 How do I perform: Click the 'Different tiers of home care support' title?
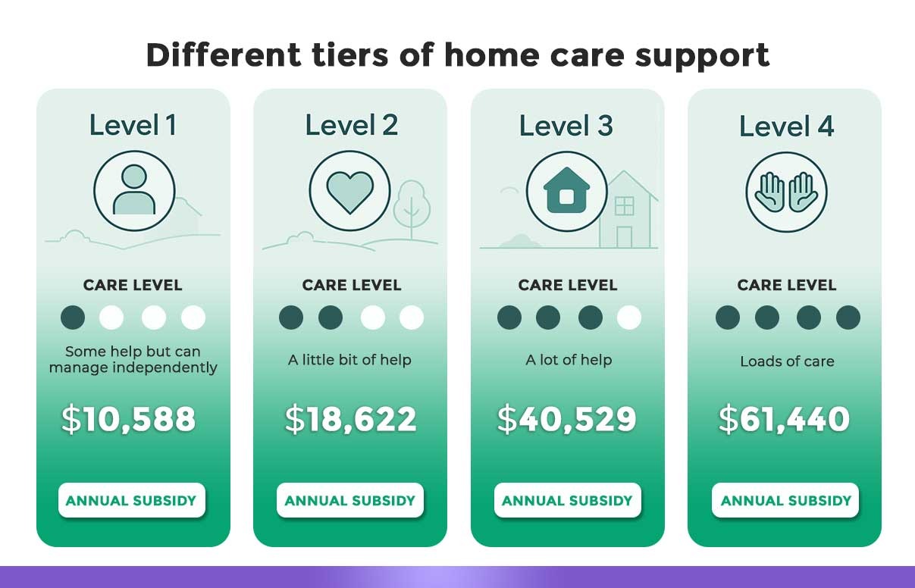click(457, 55)
